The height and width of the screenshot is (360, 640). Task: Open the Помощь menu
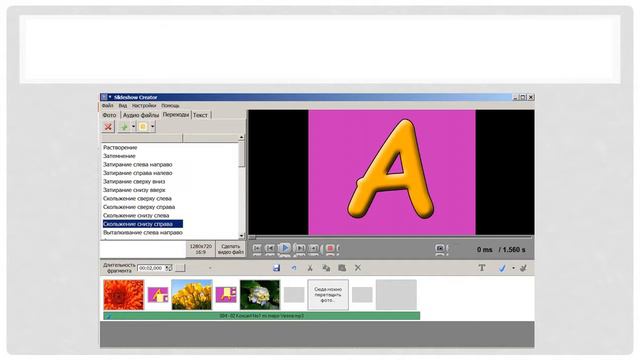(x=170, y=106)
